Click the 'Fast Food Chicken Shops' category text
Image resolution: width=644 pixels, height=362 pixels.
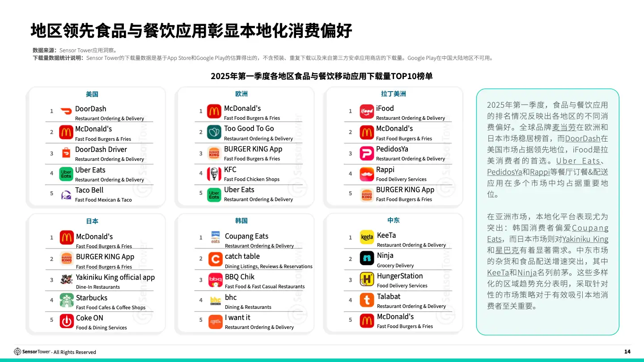click(252, 179)
